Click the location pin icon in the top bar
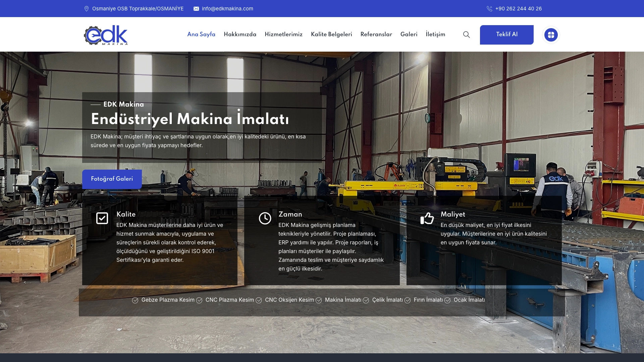Screen dimensions: 644x362 [x=87, y=9]
